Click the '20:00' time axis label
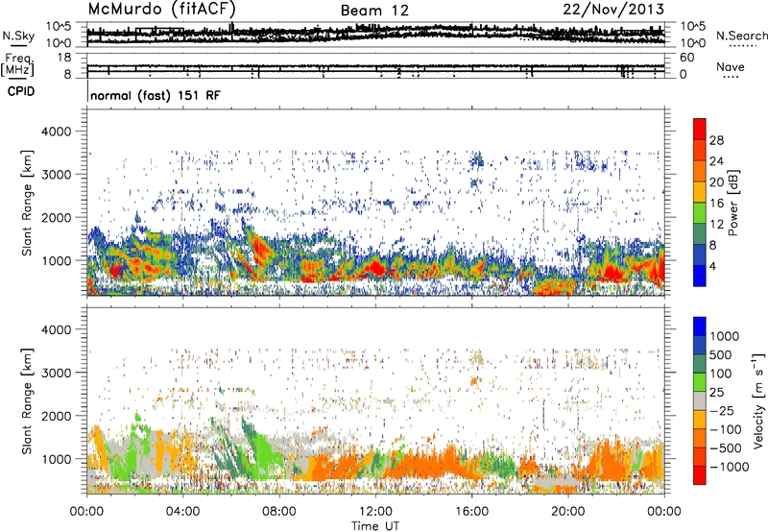The width and height of the screenshot is (768, 532). pyautogui.click(x=567, y=512)
